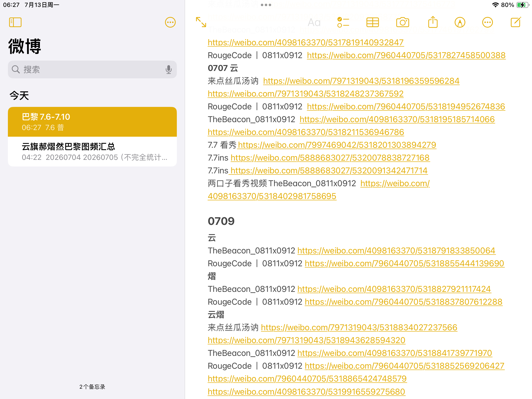Viewport: 532px width, 399px height.
Task: Toggle the sidebar panel icon
Action: tap(15, 22)
